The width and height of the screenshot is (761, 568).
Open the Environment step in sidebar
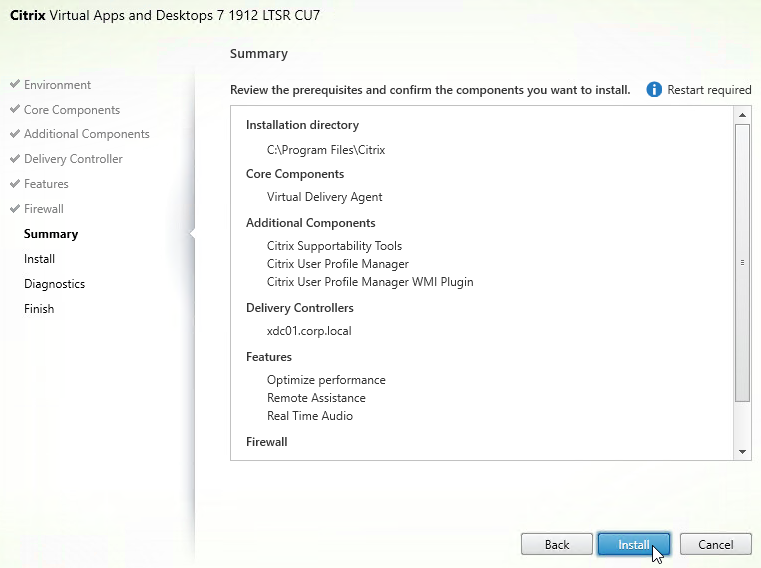(x=57, y=85)
